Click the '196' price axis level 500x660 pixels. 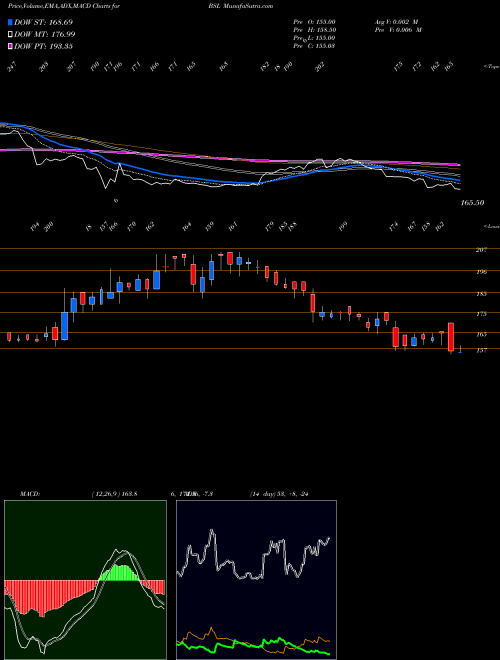481,272
